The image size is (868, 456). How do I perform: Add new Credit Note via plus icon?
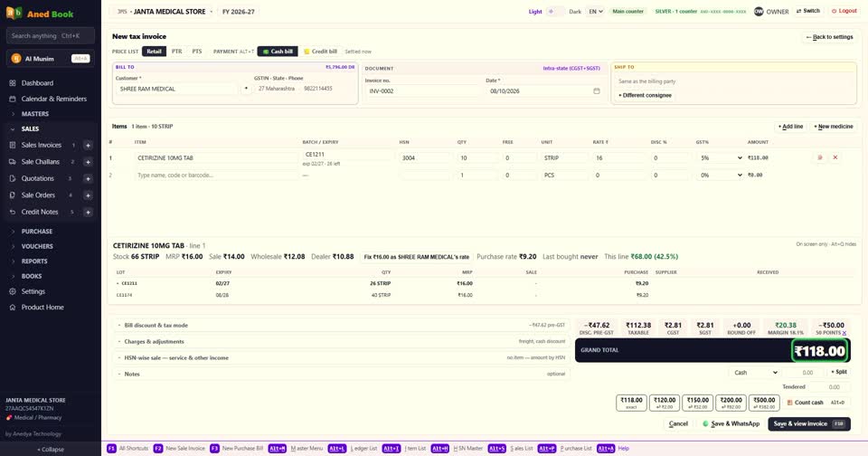(88, 213)
